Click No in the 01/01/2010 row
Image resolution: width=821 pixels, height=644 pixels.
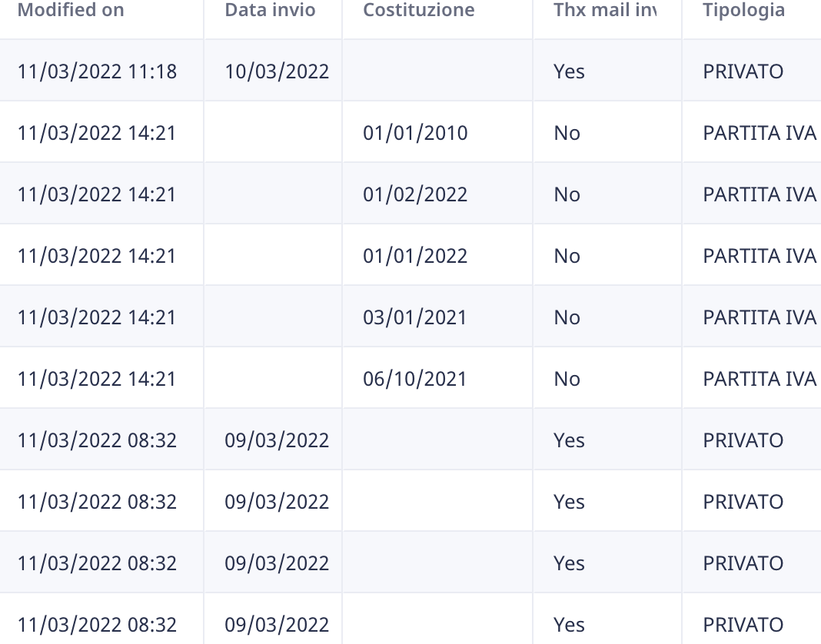(567, 133)
